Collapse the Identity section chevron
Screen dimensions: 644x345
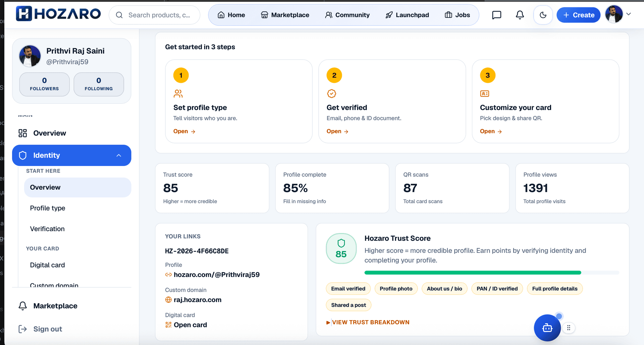119,155
